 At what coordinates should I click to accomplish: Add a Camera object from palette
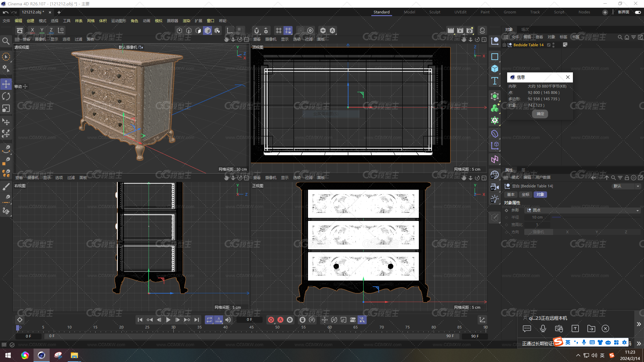click(495, 187)
